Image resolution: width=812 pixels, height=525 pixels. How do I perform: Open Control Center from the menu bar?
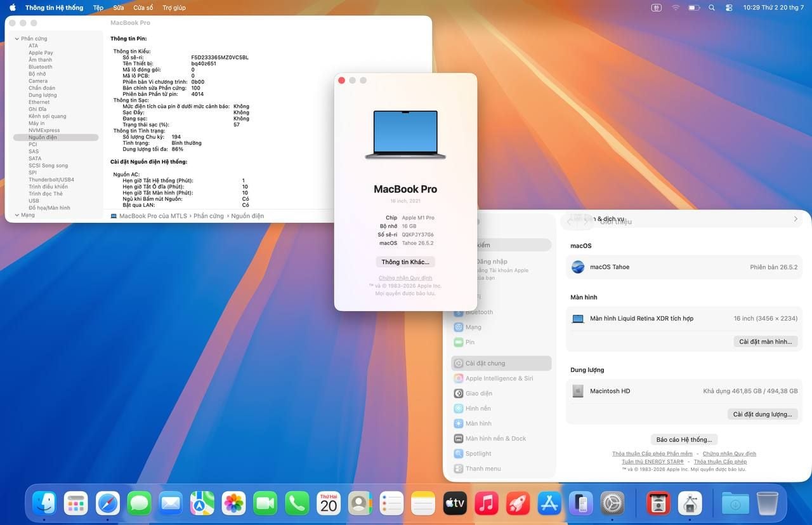[x=729, y=8]
